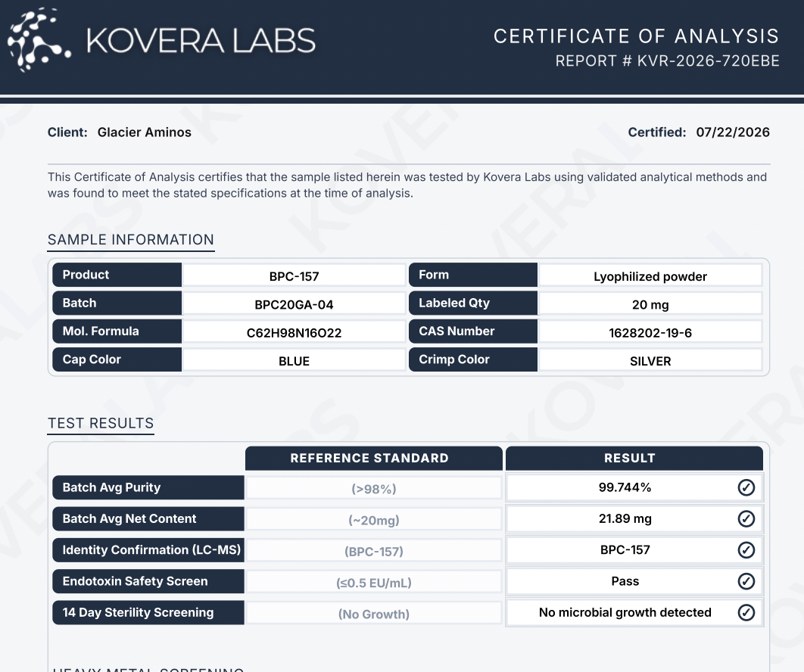Click the reference standard (≤0.5 EU/mL)
The height and width of the screenshot is (672, 804).
coord(374,582)
